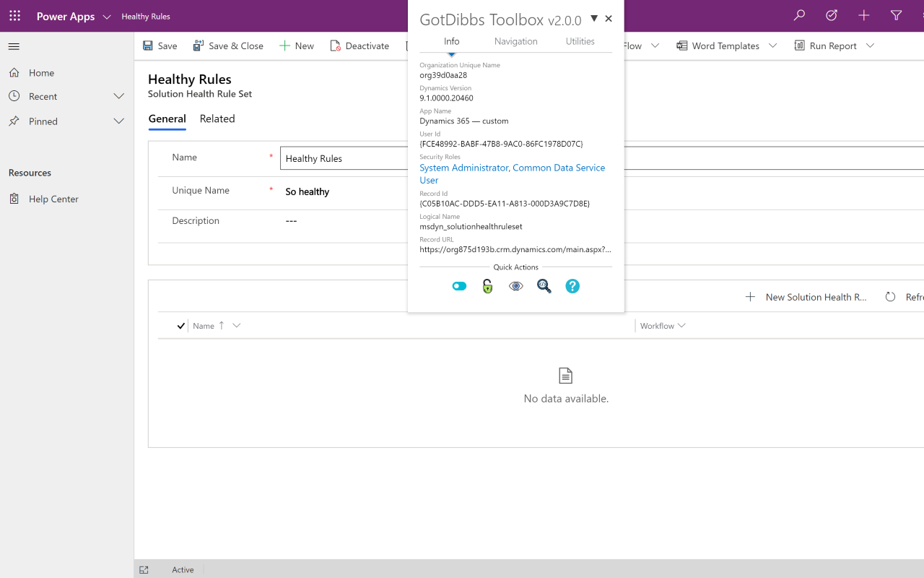The image size is (924, 578).
Task: Click the pop-out icon in the status bar
Action: pyautogui.click(x=144, y=569)
